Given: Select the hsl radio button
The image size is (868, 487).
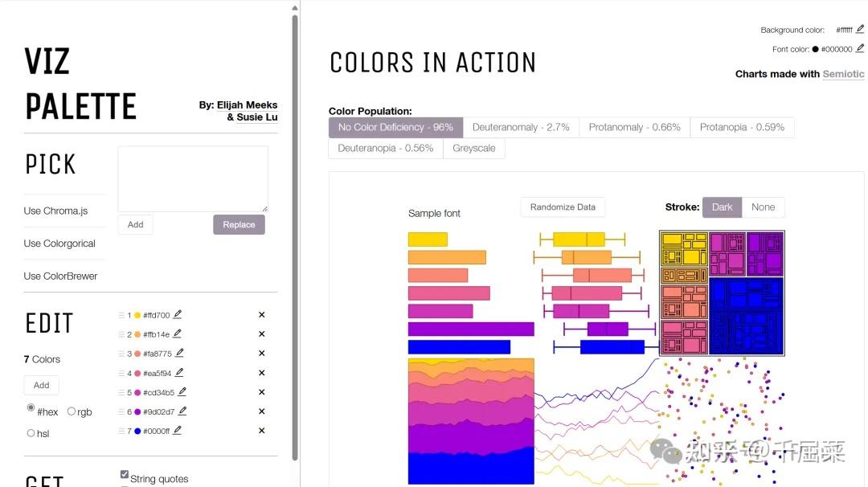Looking at the screenshot, I should click(x=31, y=433).
